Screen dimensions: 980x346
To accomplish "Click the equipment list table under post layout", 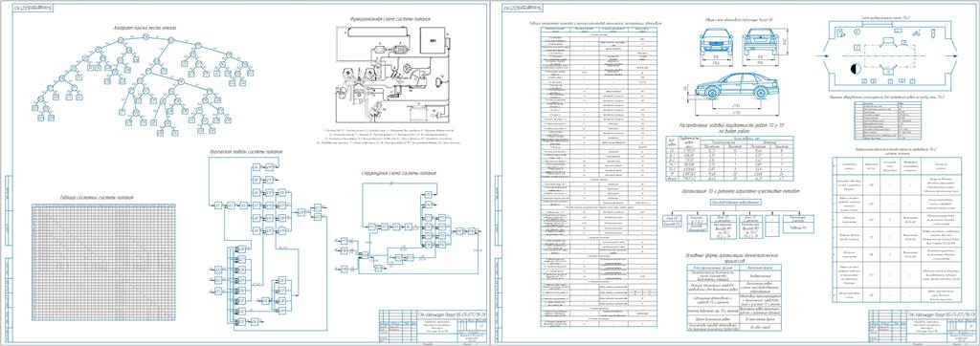I will [x=888, y=120].
